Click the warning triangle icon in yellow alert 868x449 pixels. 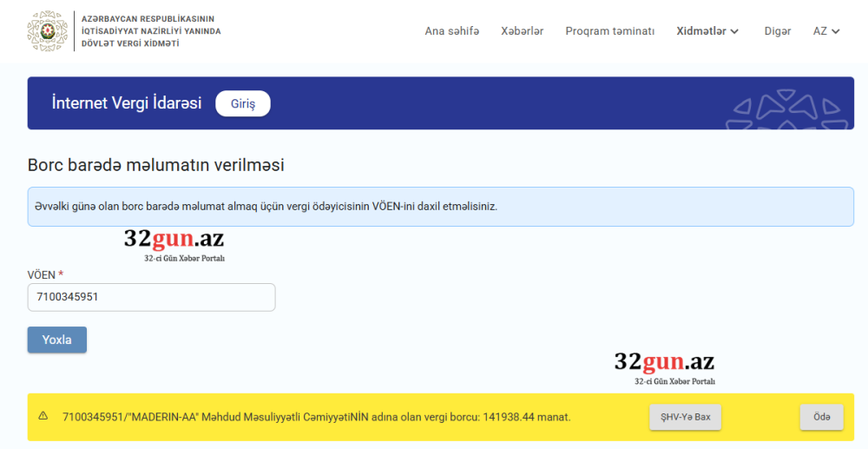coord(43,416)
